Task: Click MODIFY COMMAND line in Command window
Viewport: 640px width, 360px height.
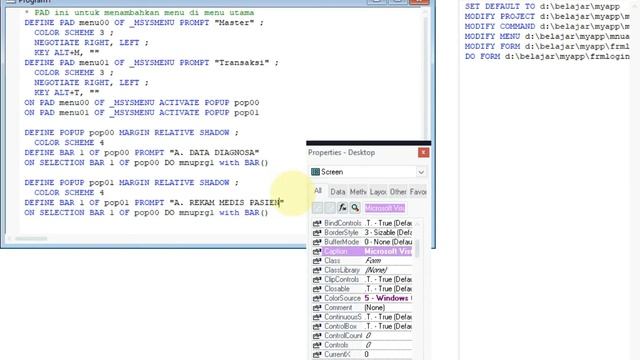Action: click(547, 27)
